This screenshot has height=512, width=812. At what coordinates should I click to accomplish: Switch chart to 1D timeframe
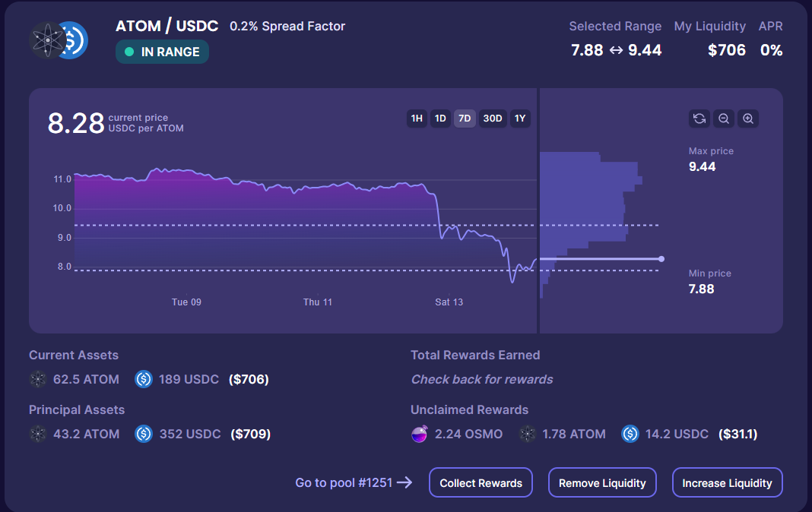(x=440, y=119)
